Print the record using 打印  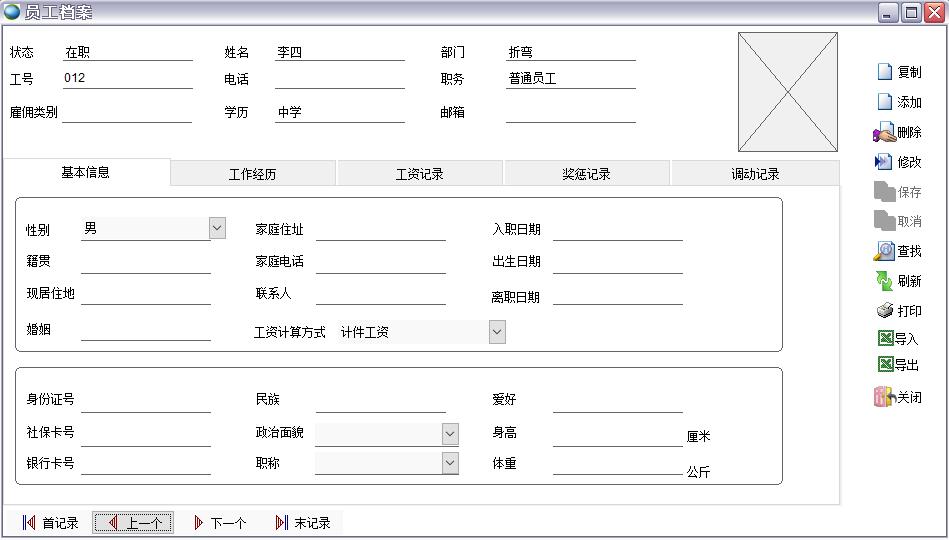(x=885, y=311)
